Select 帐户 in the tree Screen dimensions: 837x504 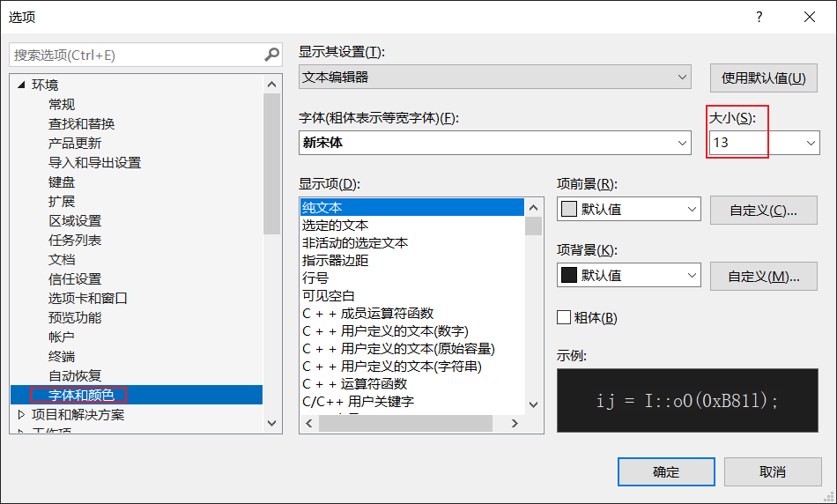pyautogui.click(x=62, y=337)
